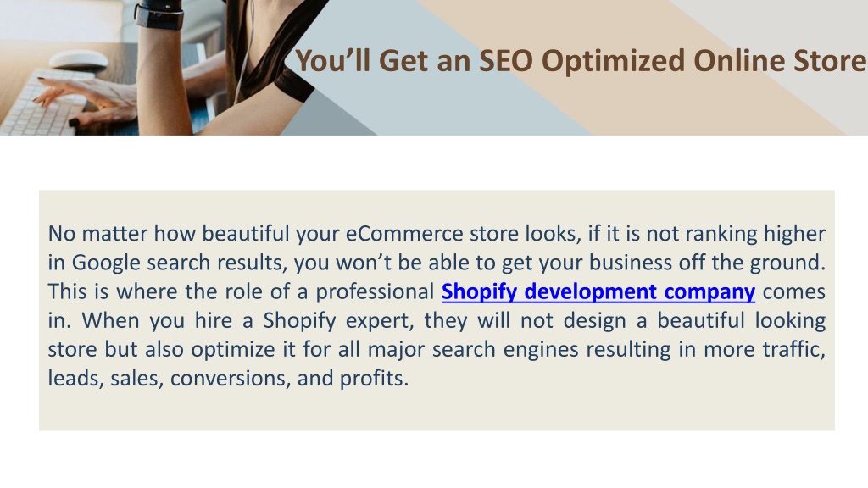Click the word "Google" in the paragraph
Viewport: 868px width, 488px height.
pyautogui.click(x=106, y=263)
